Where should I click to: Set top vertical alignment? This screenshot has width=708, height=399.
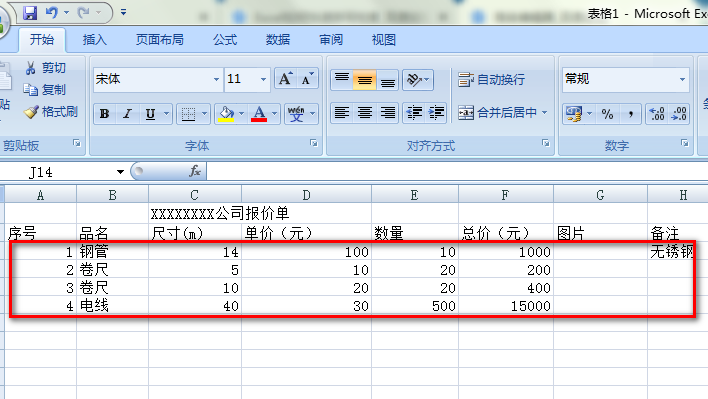(x=342, y=80)
